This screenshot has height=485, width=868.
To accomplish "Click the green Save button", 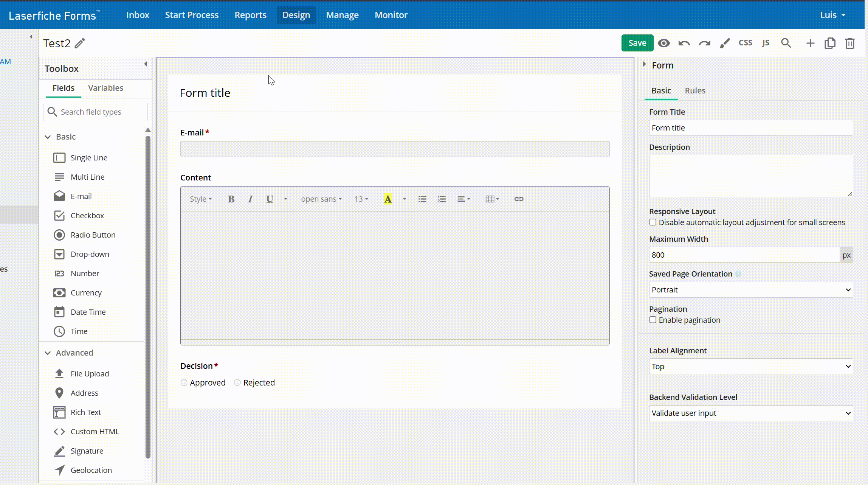I will 637,43.
